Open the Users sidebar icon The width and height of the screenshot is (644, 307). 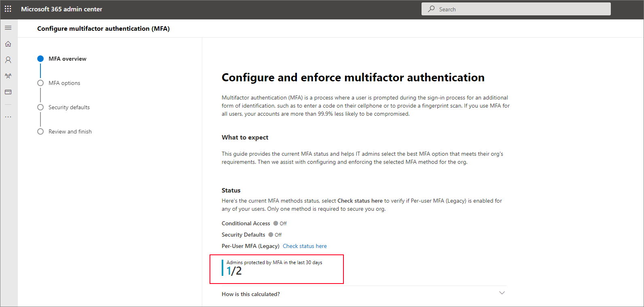8,60
